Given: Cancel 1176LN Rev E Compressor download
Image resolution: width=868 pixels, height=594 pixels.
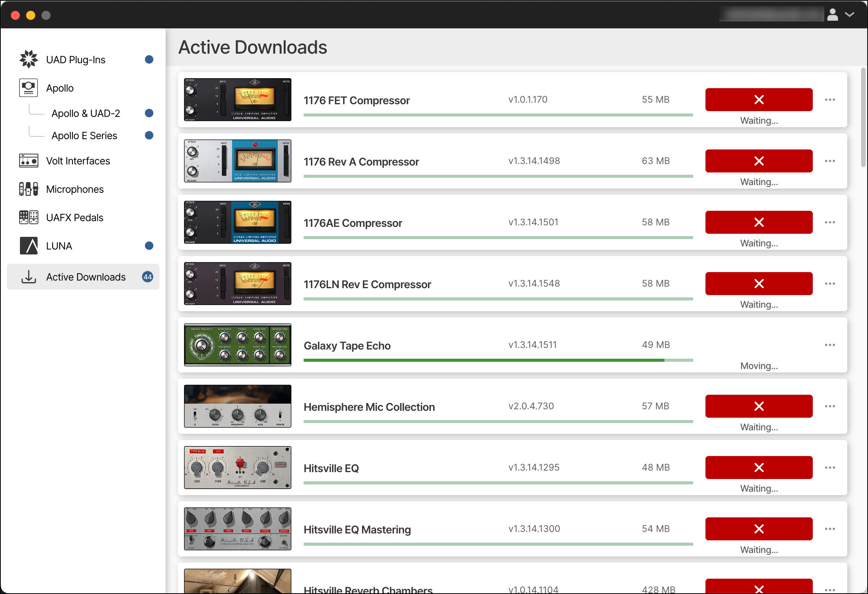Looking at the screenshot, I should coord(759,284).
